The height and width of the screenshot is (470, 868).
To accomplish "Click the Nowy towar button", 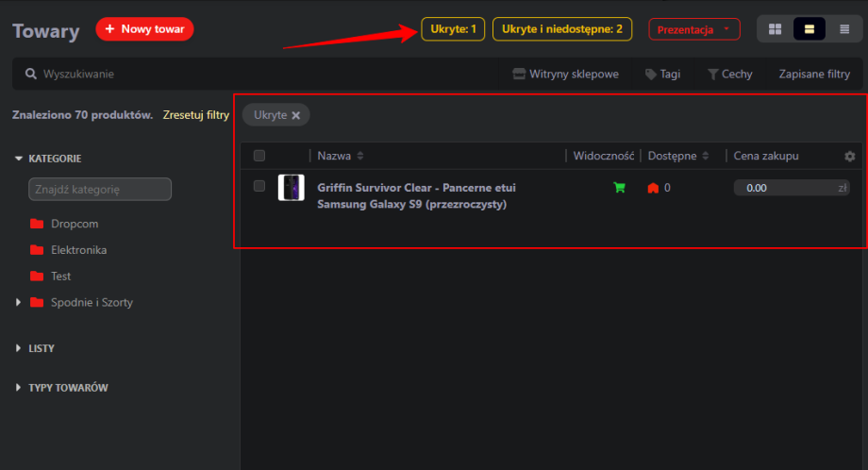I will (x=144, y=29).
